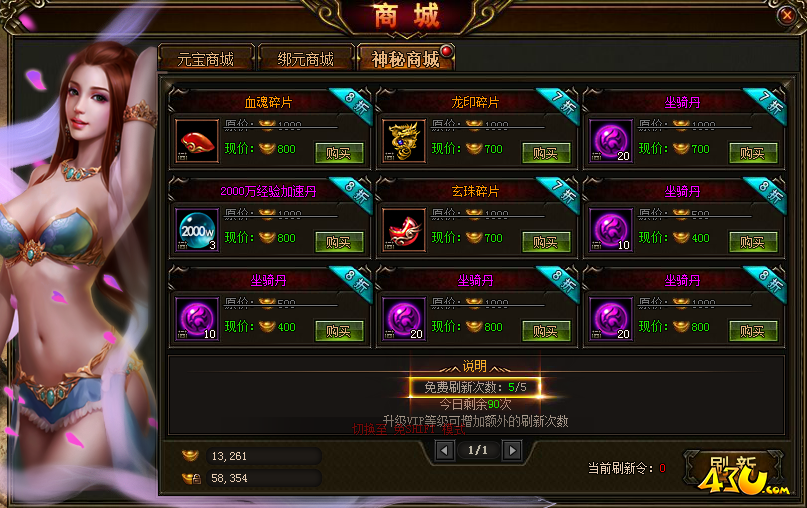This screenshot has width=807, height=508.
Task: Go to the next page arrow
Action: tap(512, 450)
